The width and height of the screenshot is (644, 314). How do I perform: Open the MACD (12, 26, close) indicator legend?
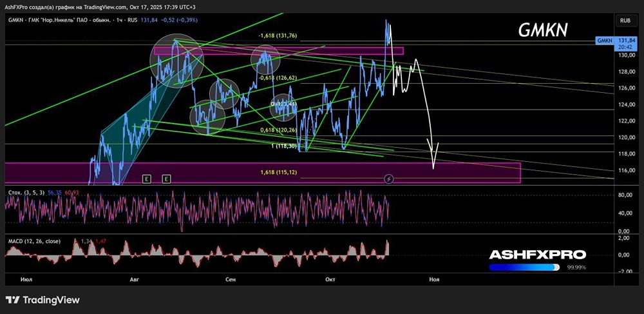tap(34, 241)
